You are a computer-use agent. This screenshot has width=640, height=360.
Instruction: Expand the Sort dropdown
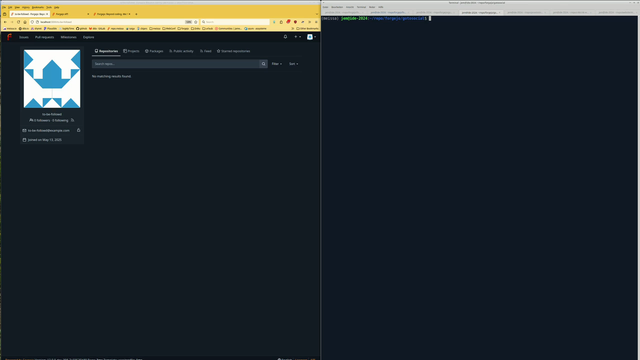click(293, 64)
